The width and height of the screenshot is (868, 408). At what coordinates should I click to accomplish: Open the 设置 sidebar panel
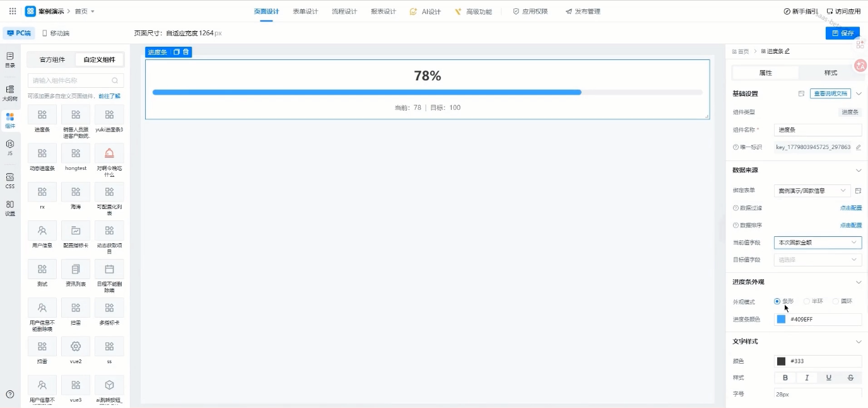[x=10, y=208]
